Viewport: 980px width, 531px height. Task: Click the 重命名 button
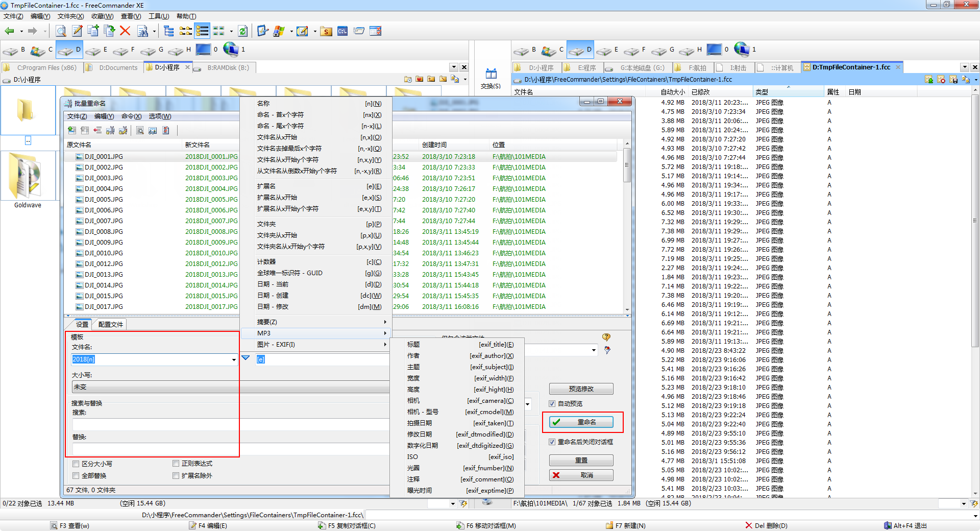click(x=581, y=422)
